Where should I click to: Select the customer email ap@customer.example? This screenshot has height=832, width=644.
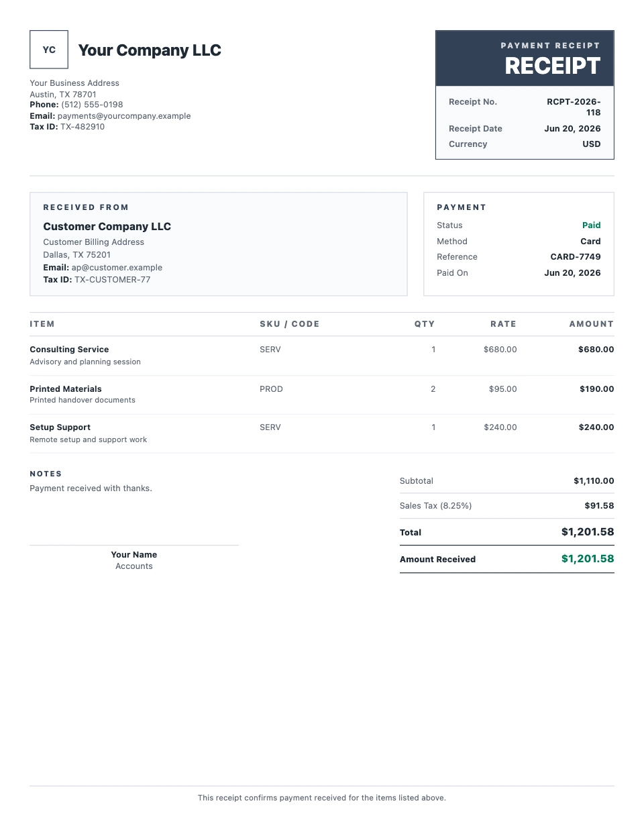tap(117, 268)
